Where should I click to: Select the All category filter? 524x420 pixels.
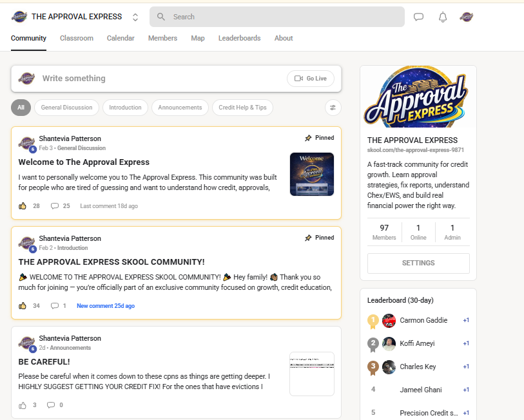click(x=21, y=108)
